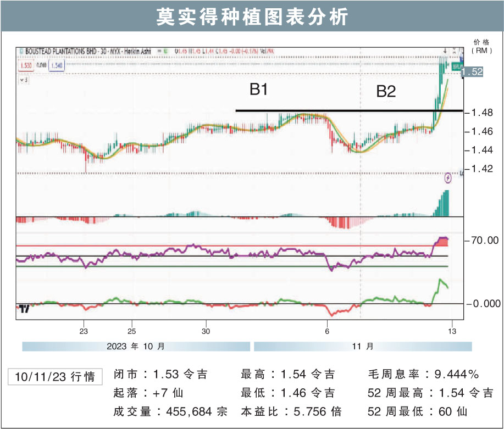Click the B1 annotation label
Screen dimensions: 504x429
click(x=258, y=90)
